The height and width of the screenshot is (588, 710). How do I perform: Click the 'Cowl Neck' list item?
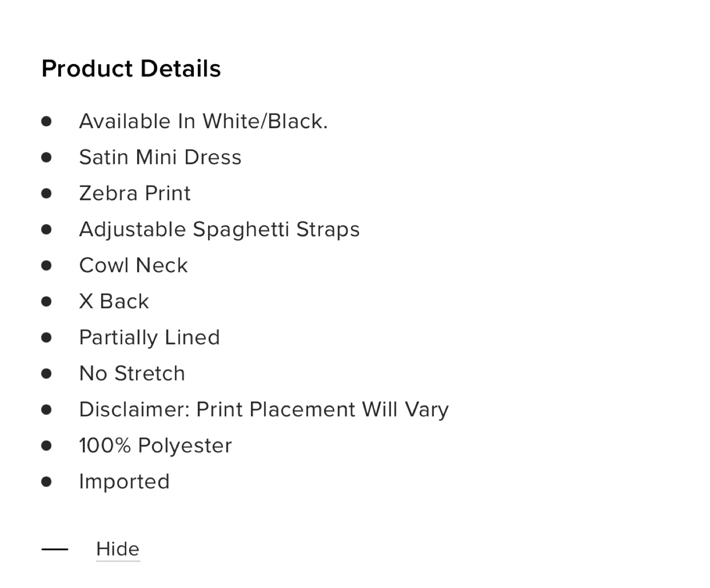[x=134, y=265]
